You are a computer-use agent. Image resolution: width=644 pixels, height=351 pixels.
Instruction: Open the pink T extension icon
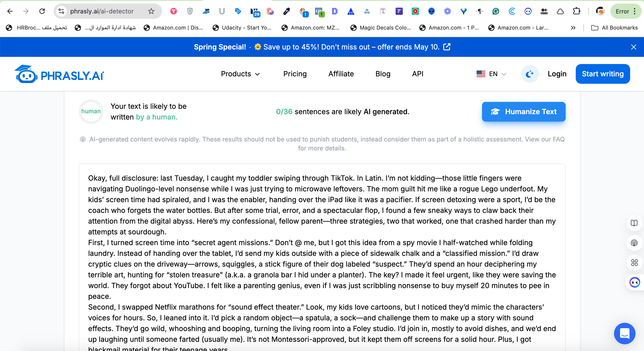click(x=173, y=11)
